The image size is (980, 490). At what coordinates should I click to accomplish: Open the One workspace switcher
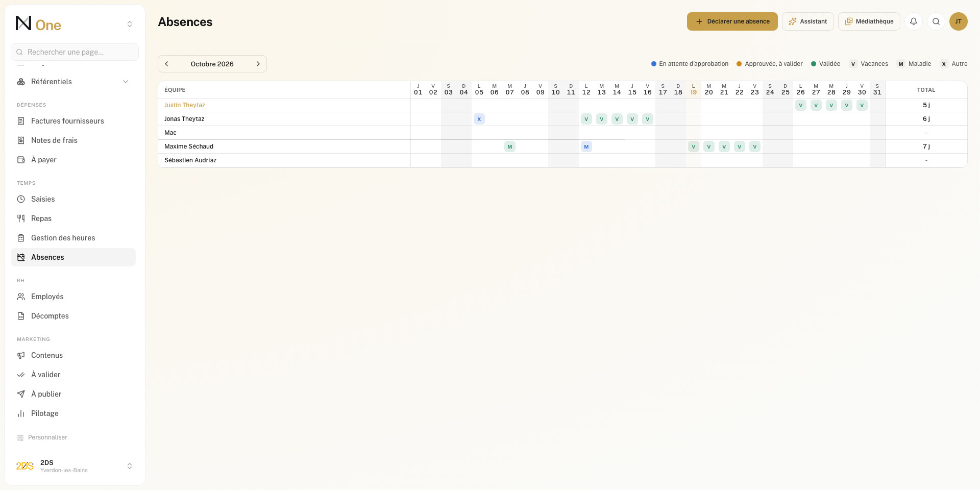coord(130,24)
